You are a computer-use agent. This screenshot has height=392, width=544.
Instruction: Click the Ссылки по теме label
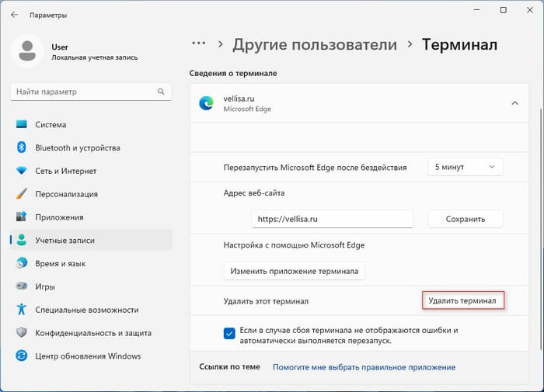229,366
